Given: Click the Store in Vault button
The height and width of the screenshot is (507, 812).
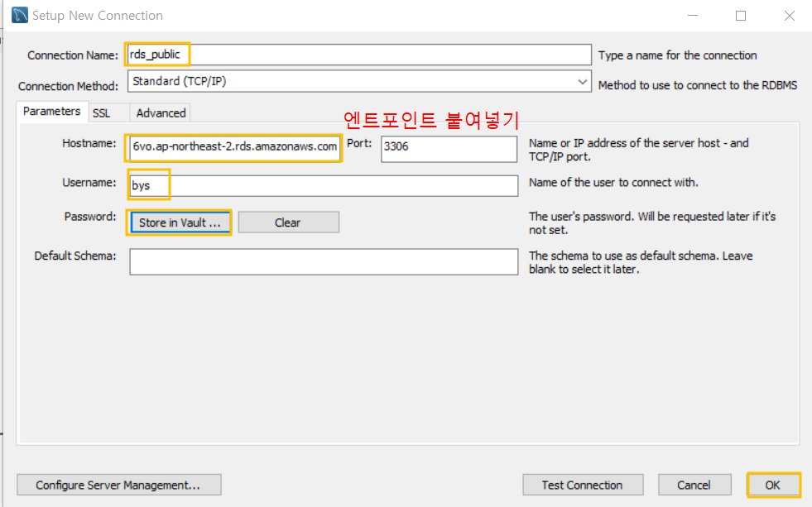Looking at the screenshot, I should click(x=180, y=222).
